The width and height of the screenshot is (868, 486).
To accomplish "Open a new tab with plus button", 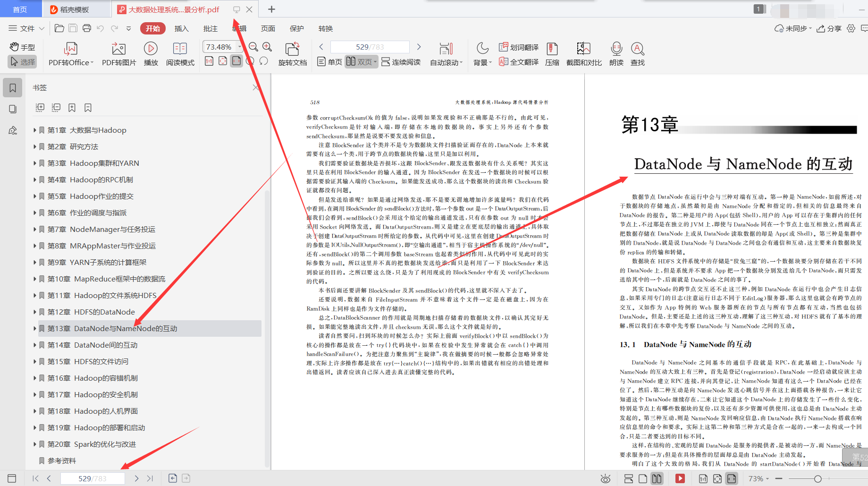I will [x=271, y=9].
